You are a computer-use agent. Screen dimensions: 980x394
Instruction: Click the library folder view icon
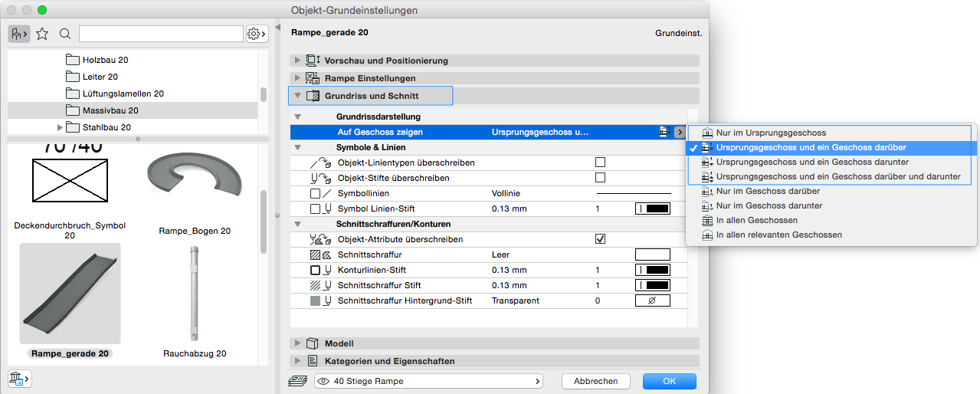click(x=18, y=34)
